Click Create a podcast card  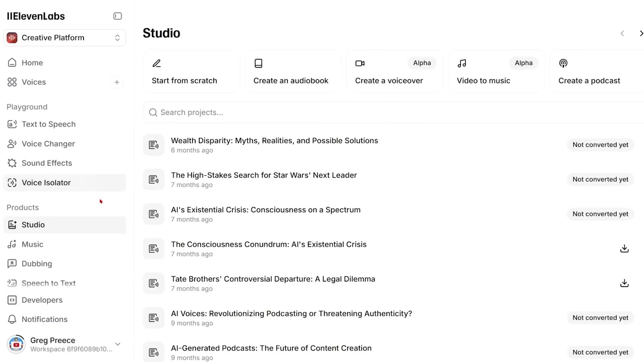pos(597,71)
